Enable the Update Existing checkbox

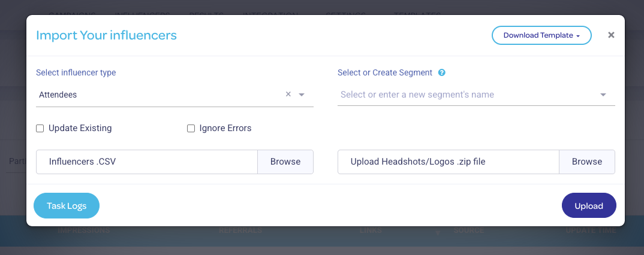pyautogui.click(x=40, y=128)
